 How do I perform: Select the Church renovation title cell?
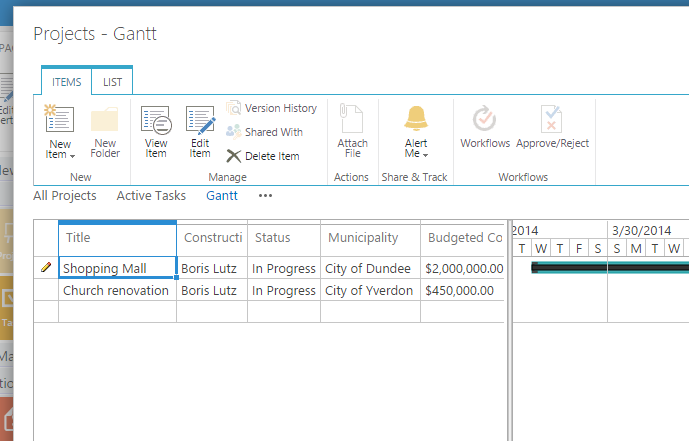117,290
